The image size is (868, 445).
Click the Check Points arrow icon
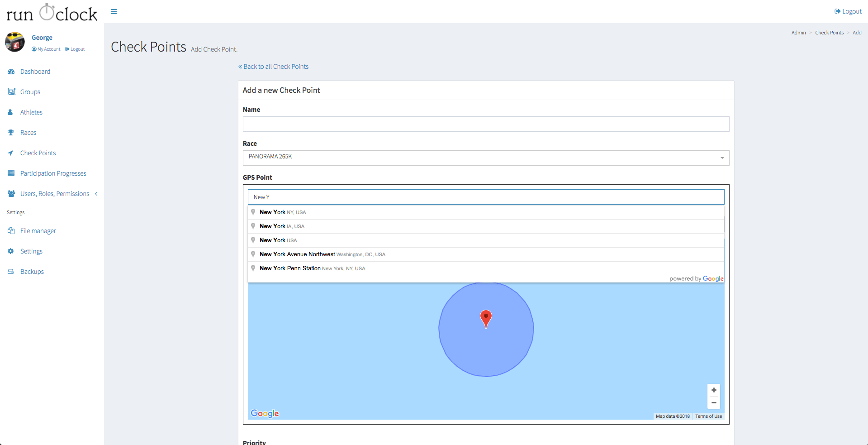tap(10, 153)
